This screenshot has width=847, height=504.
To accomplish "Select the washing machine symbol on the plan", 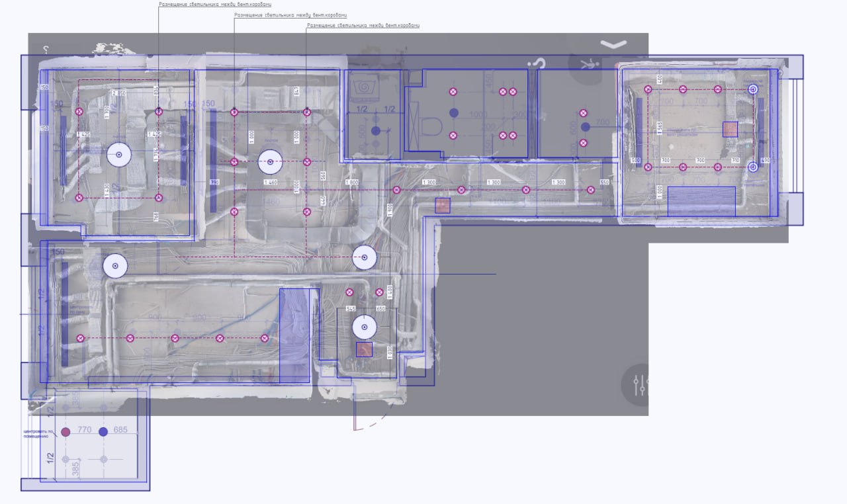I will [x=363, y=88].
